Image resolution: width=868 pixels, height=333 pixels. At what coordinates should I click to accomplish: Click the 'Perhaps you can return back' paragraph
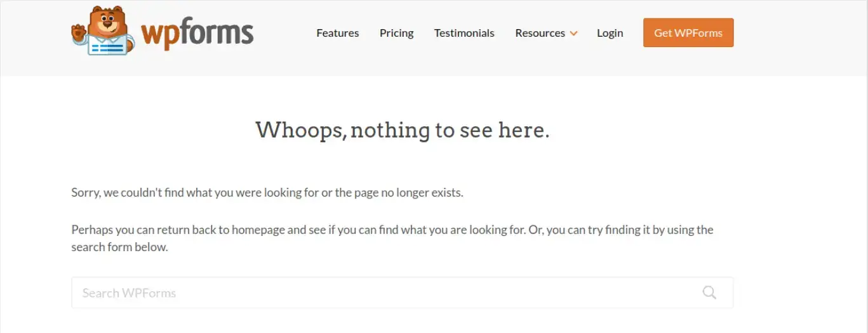(392, 238)
